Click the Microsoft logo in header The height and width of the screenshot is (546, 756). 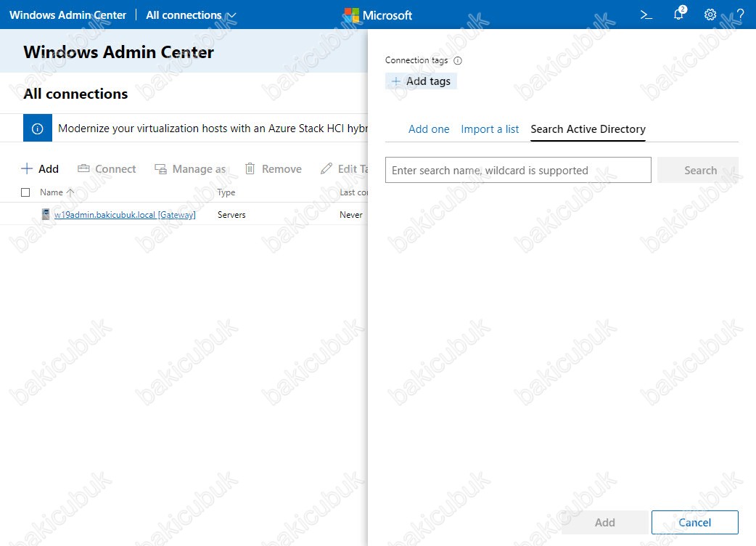[378, 15]
